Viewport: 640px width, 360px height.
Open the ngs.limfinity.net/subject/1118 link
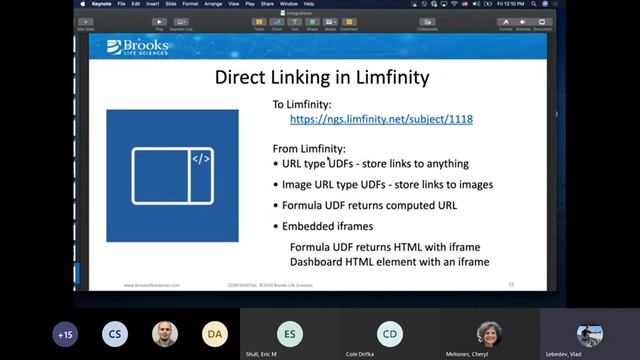[x=381, y=119]
